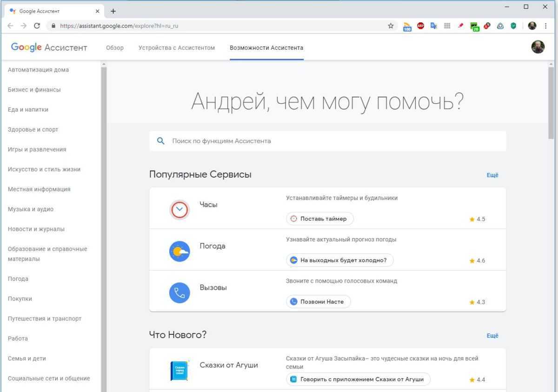The height and width of the screenshot is (392, 558).
Task: Bookmark this page with the star icon
Action: point(391,26)
